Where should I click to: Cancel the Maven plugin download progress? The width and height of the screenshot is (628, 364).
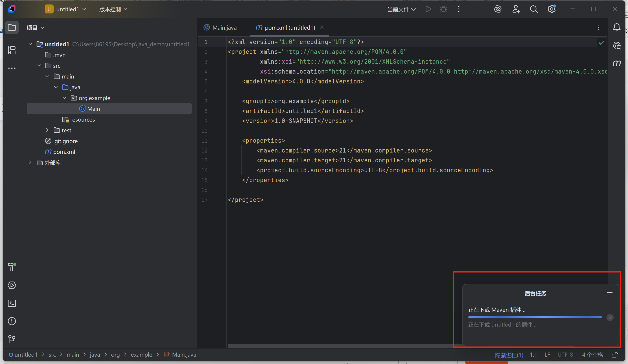[610, 318]
